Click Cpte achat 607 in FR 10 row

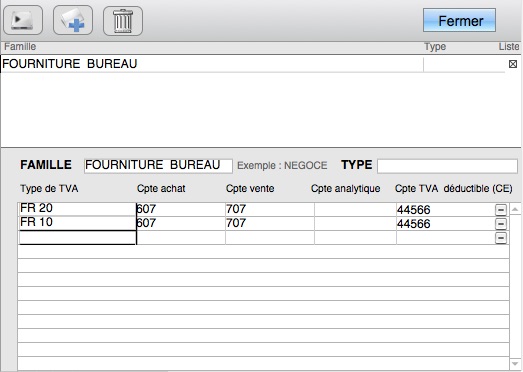click(181, 223)
